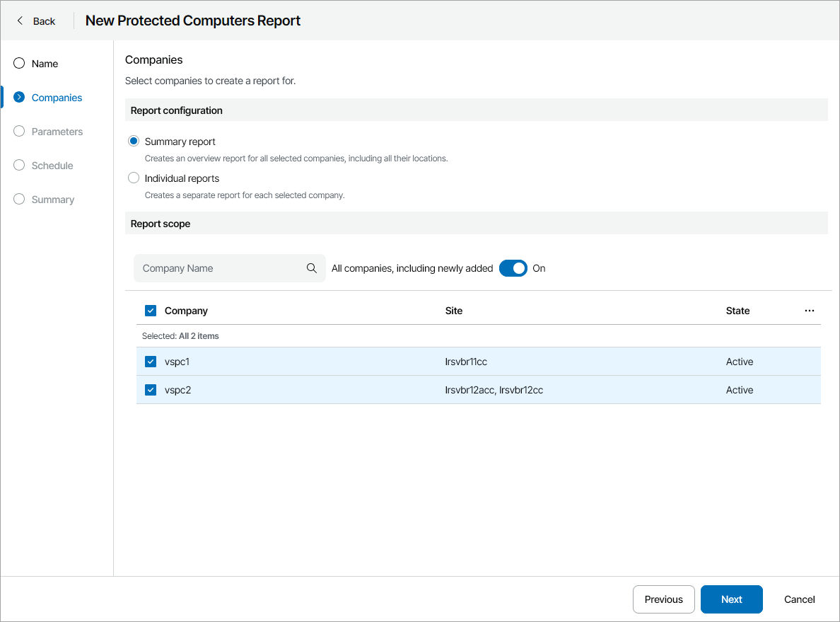Cancel the report wizard
Screen dimensions: 840x622
[x=799, y=599]
